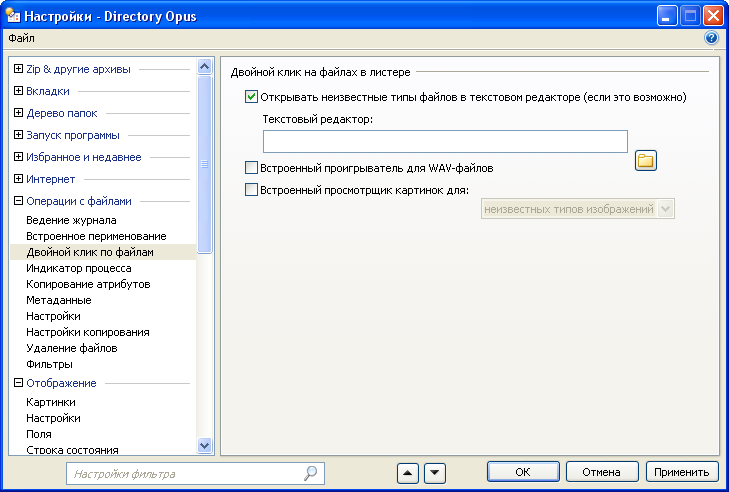The width and height of the screenshot is (729, 492).
Task: Click the up arrow navigation button
Action: click(x=408, y=473)
